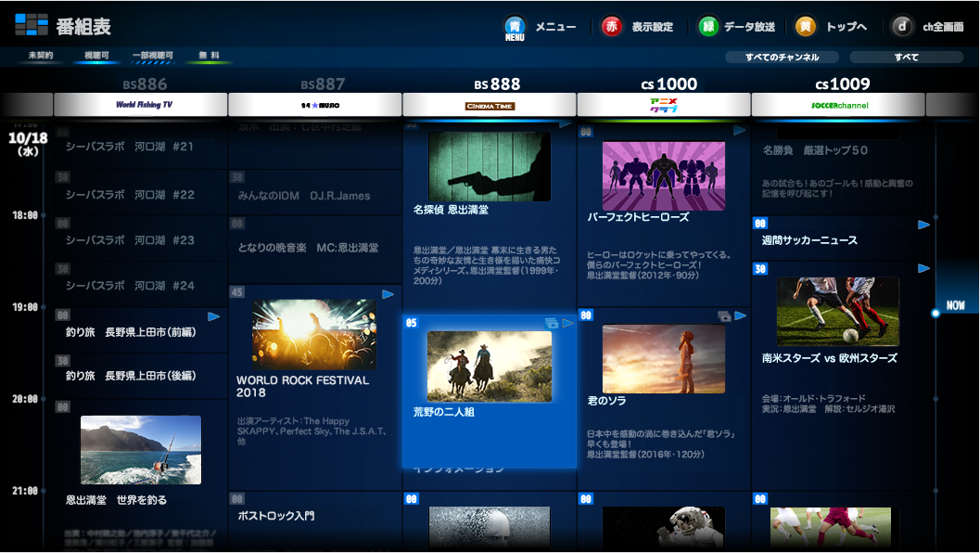This screenshot has width=980, height=553.
Task: Click the play arrow on 南米スターズ match
Action: click(x=923, y=268)
